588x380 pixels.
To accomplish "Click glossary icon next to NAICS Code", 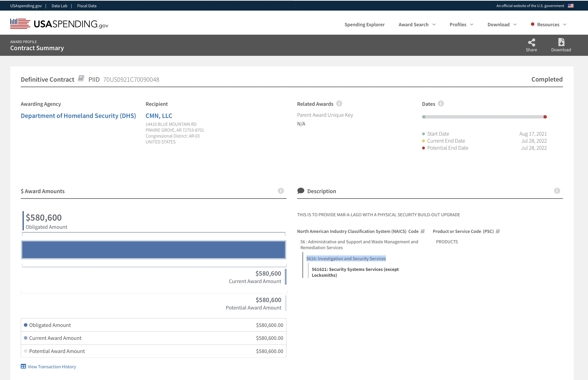I will point(423,231).
